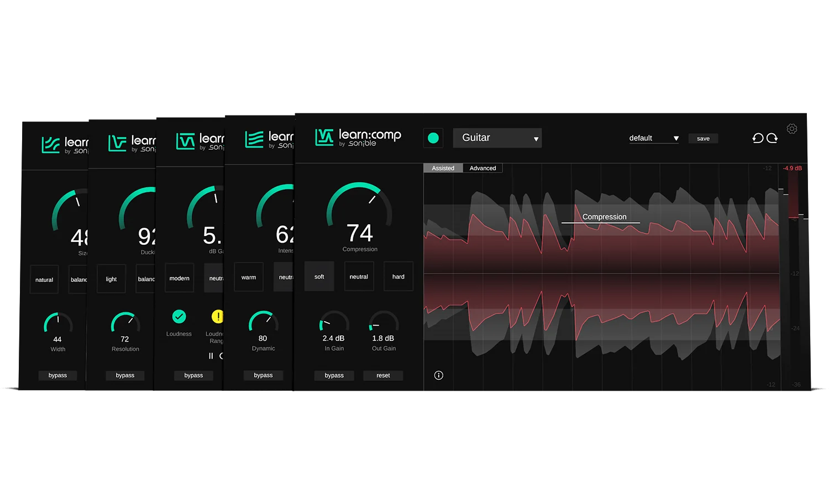829x504 pixels.
Task: Switch to the Advanced tab
Action: click(x=482, y=168)
